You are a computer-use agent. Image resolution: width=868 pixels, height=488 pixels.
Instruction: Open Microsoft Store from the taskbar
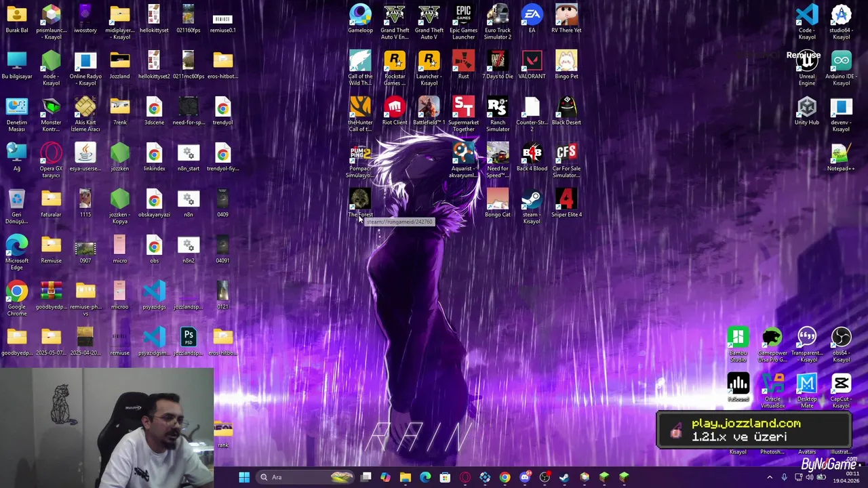coord(445,477)
